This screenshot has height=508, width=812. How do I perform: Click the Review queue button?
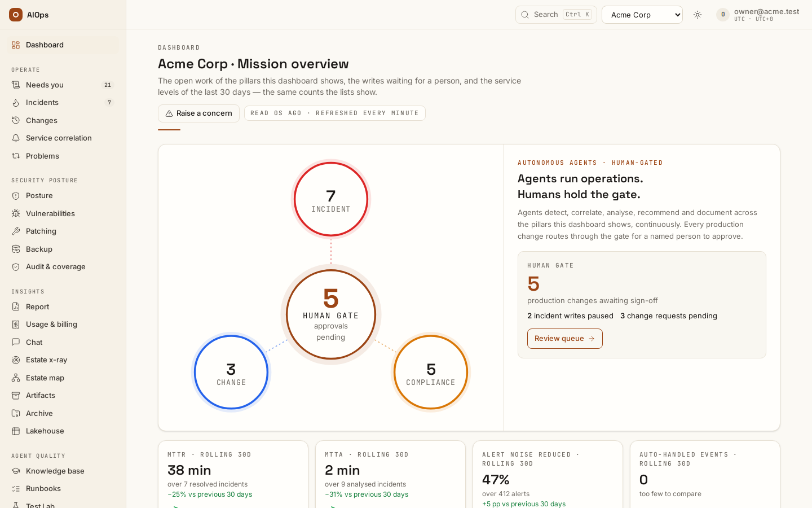[x=565, y=339]
